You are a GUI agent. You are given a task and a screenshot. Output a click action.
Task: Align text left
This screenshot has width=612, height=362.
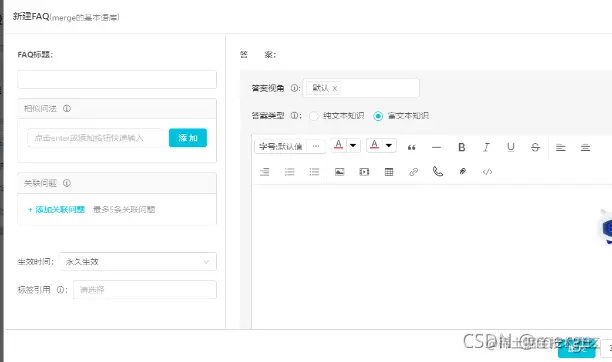tap(560, 148)
